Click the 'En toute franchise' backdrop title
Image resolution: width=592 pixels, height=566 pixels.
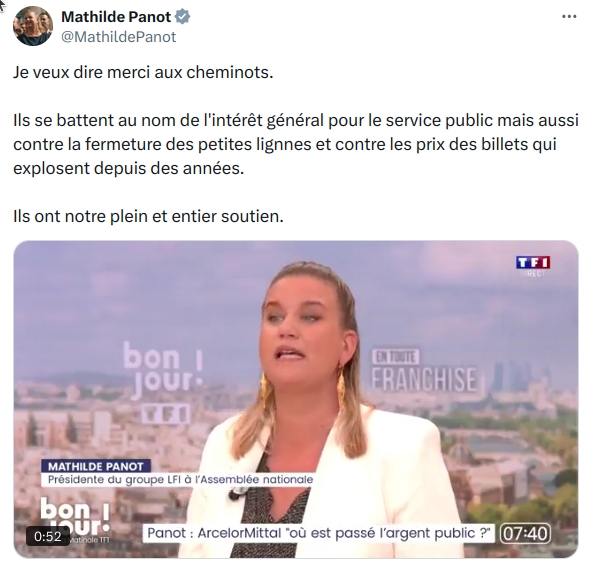pyautogui.click(x=424, y=371)
